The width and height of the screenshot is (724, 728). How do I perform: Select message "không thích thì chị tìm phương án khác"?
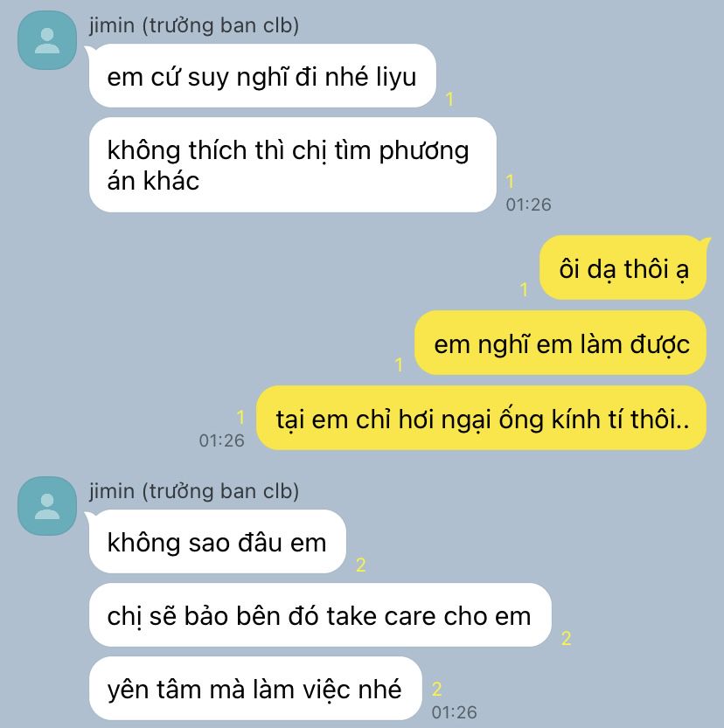[293, 165]
